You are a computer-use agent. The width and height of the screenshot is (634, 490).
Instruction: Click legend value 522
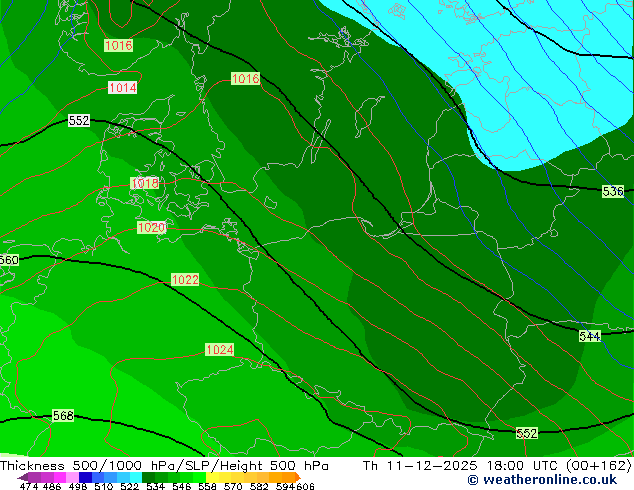129,486
